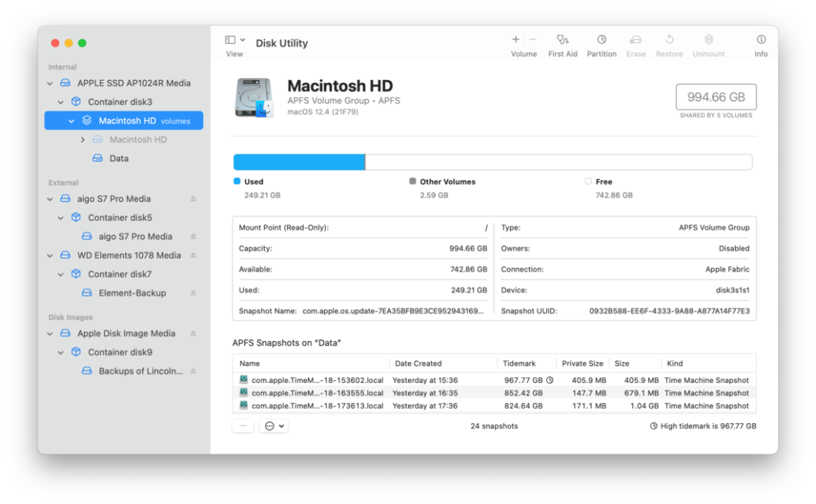This screenshot has width=816, height=504.
Task: Collapse the WD Elements 1078 Media node
Action: 51,255
